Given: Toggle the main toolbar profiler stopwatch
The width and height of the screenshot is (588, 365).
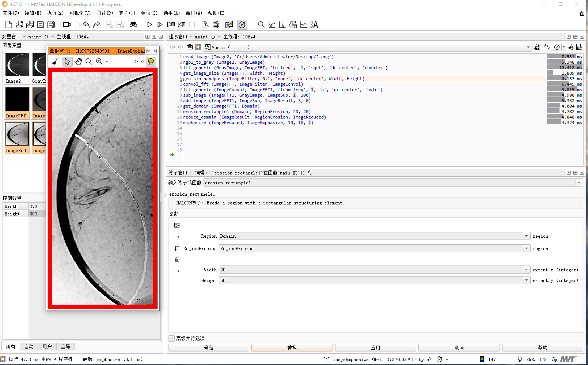Looking at the screenshot, I should 242,25.
